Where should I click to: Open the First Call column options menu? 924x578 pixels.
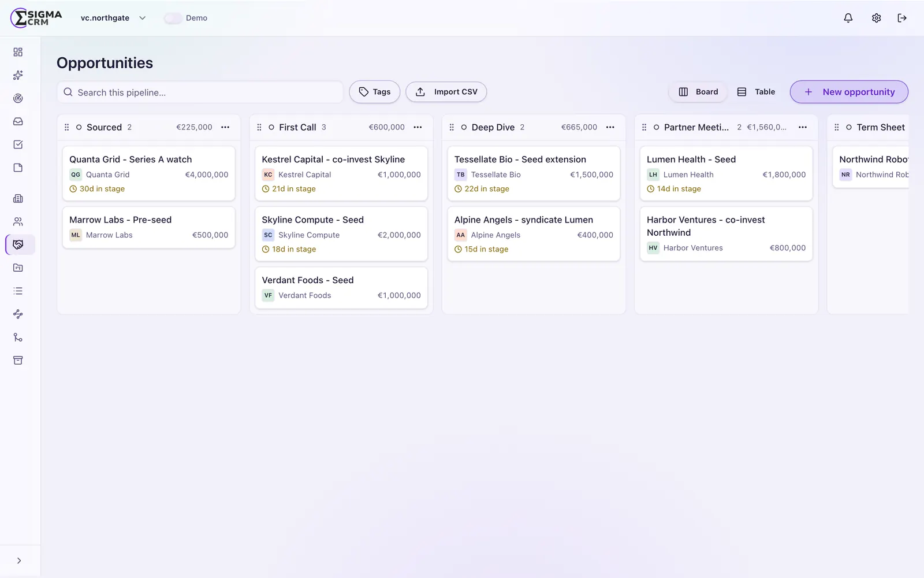[418, 127]
